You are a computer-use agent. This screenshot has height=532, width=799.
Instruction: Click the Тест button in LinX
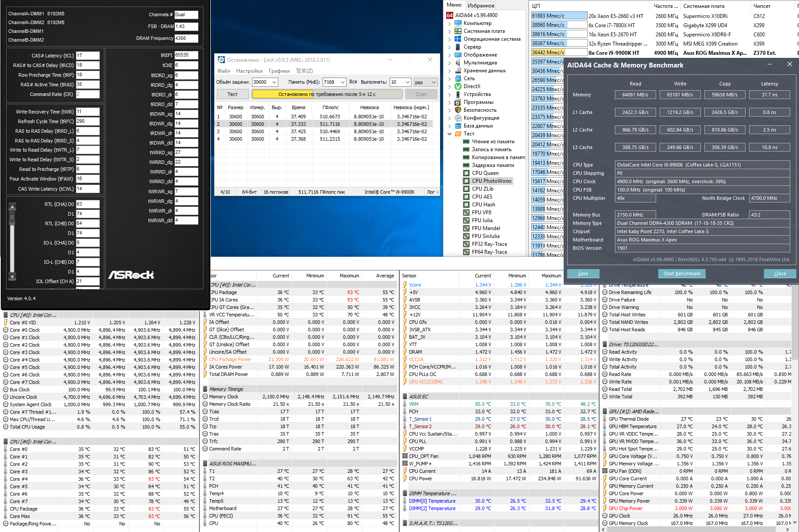click(x=233, y=94)
